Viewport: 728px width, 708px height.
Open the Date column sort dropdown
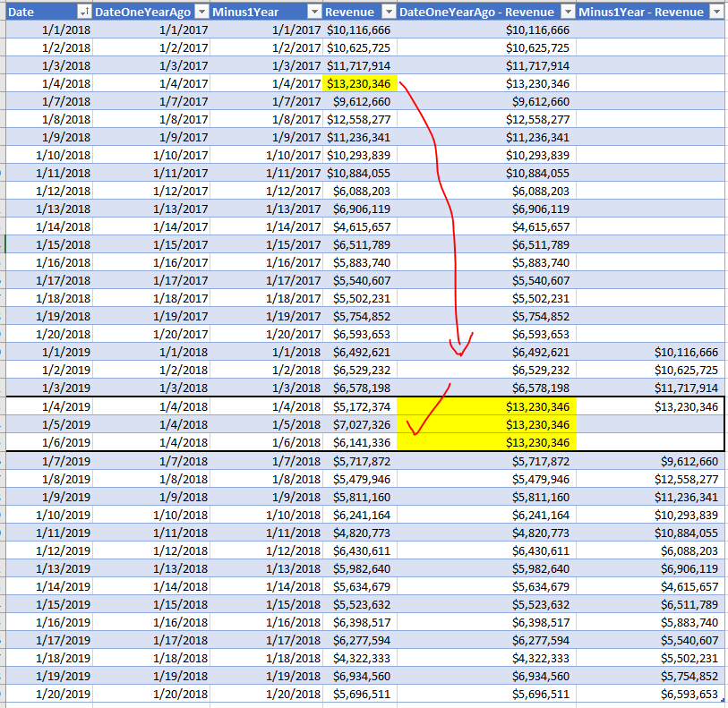[x=84, y=12]
